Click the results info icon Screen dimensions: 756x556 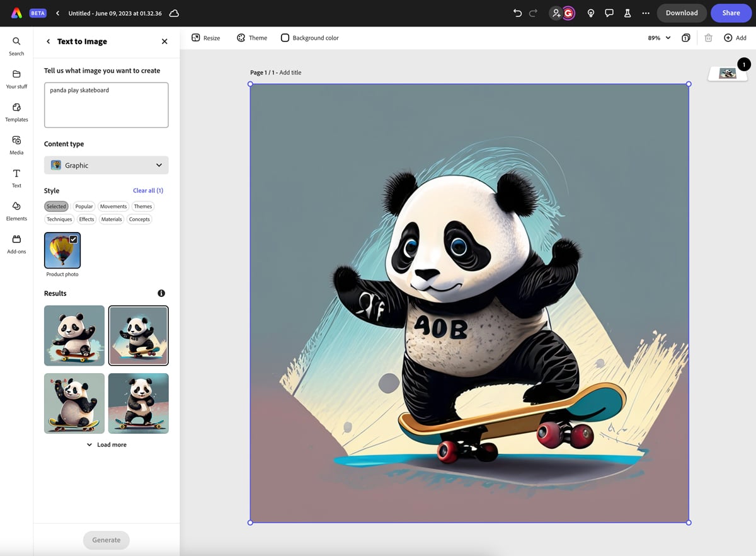click(161, 293)
